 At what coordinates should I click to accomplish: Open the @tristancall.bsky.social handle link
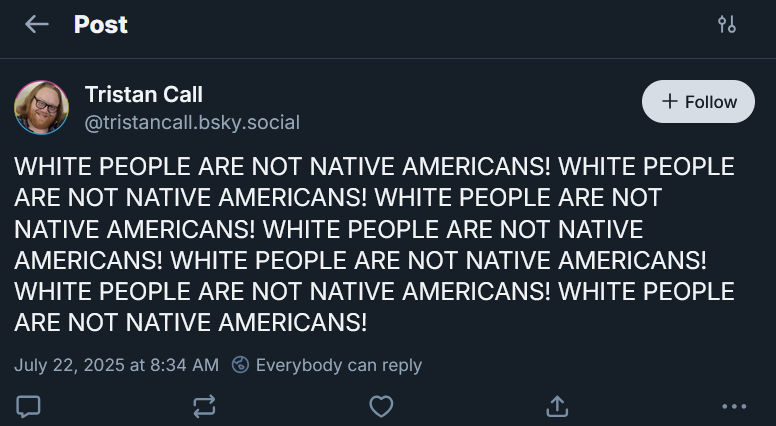point(192,122)
